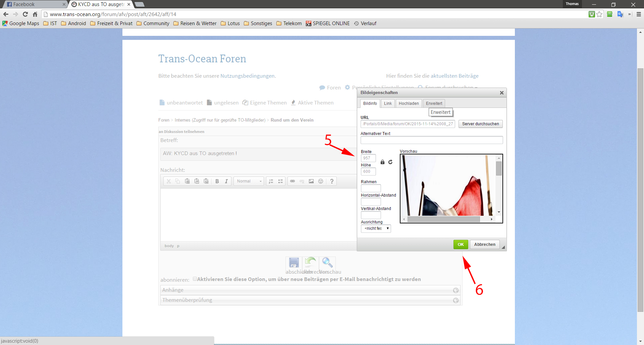644x345 pixels.
Task: Toggle the aspect ratio lock
Action: [x=382, y=162]
